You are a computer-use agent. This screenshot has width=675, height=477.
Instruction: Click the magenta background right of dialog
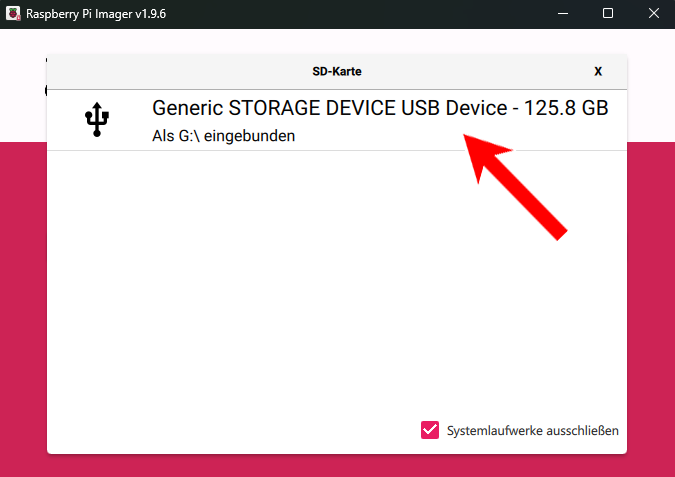pyautogui.click(x=651, y=300)
